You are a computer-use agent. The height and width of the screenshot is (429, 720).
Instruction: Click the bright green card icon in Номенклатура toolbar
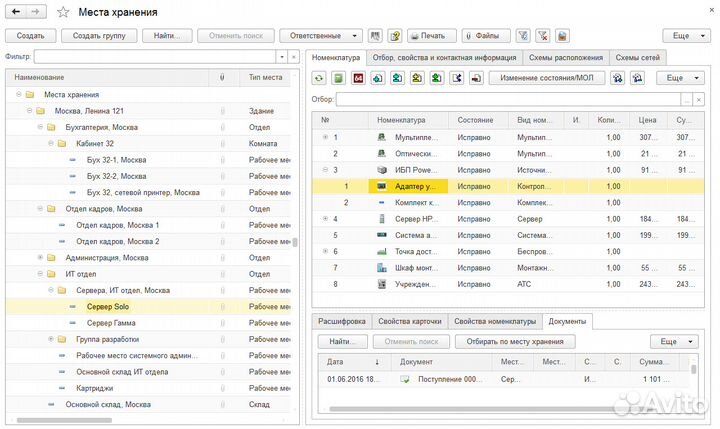437,78
